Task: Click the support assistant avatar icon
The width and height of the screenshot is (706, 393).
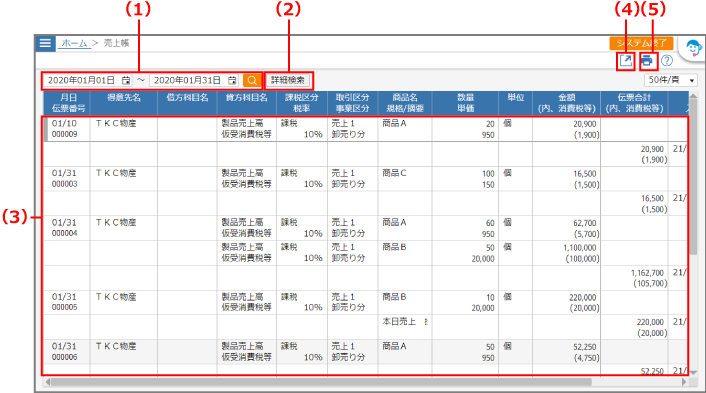Action: tap(693, 48)
